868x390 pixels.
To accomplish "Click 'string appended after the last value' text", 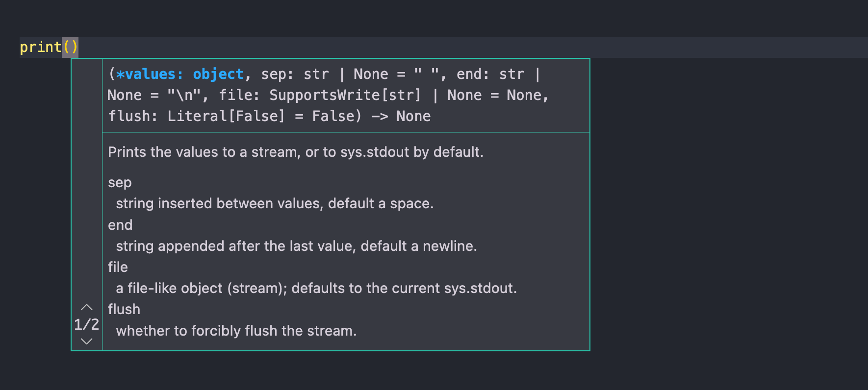I will 296,246.
